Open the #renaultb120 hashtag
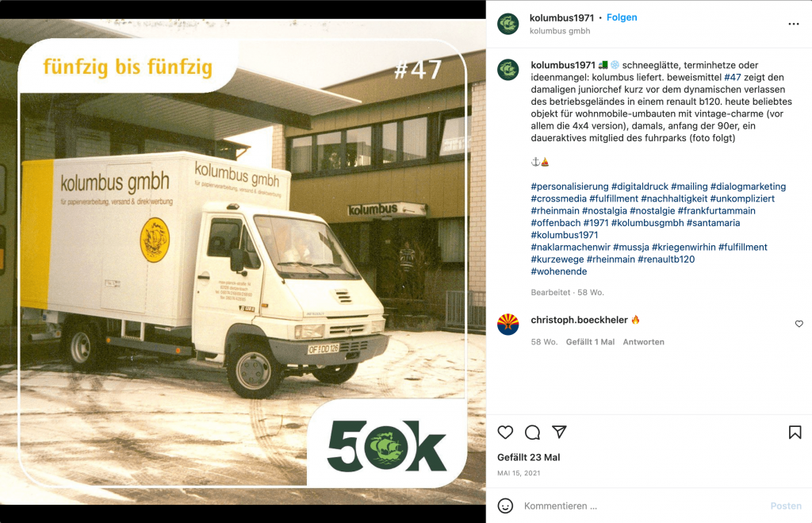 666,260
